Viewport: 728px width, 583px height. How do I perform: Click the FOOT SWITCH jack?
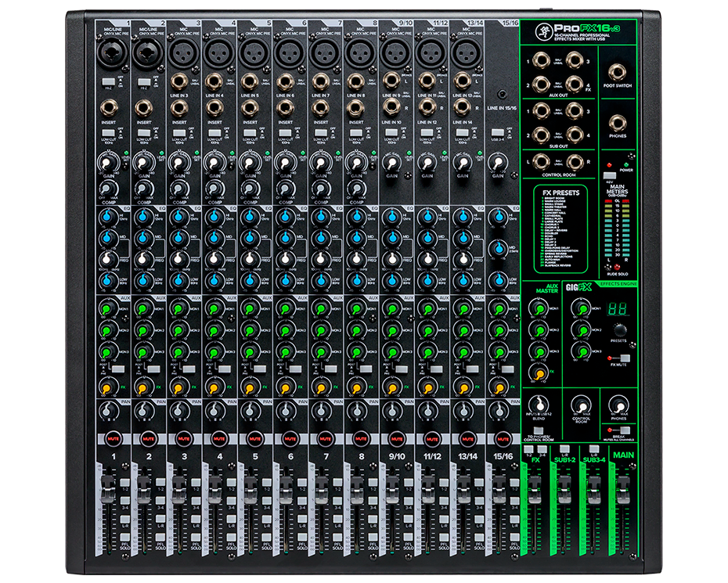[x=617, y=73]
